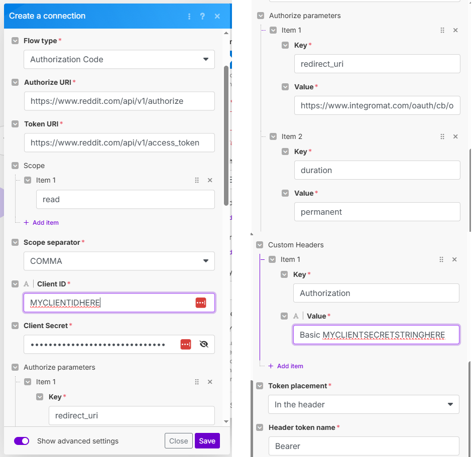Click drag handle for Scope Item 1
This screenshot has width=476, height=457.
tap(197, 180)
